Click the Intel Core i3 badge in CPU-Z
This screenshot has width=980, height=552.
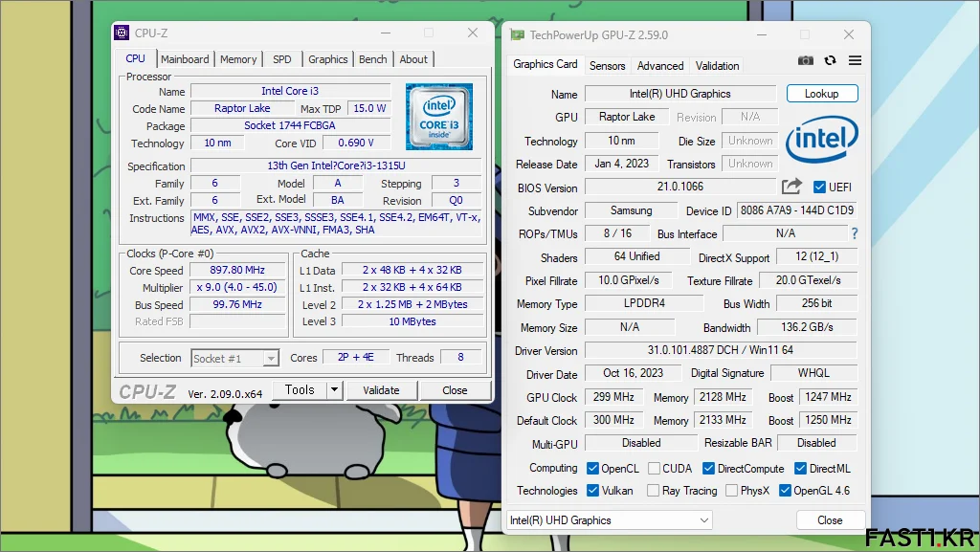pos(438,117)
